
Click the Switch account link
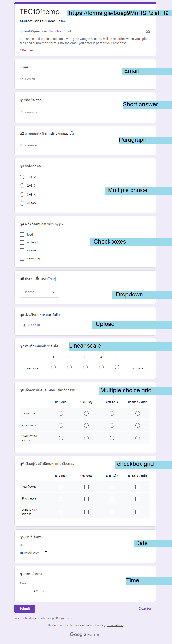tap(60, 31)
